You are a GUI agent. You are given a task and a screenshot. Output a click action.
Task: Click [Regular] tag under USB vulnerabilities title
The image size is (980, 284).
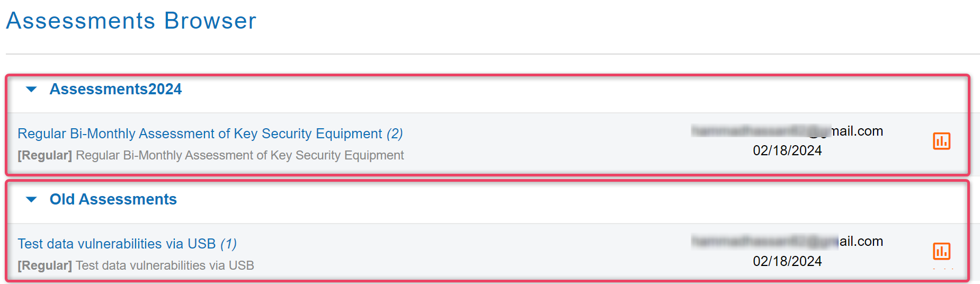(x=44, y=265)
